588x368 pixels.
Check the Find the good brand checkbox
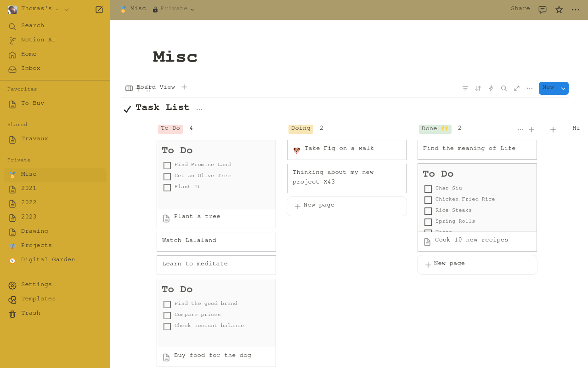click(x=167, y=305)
